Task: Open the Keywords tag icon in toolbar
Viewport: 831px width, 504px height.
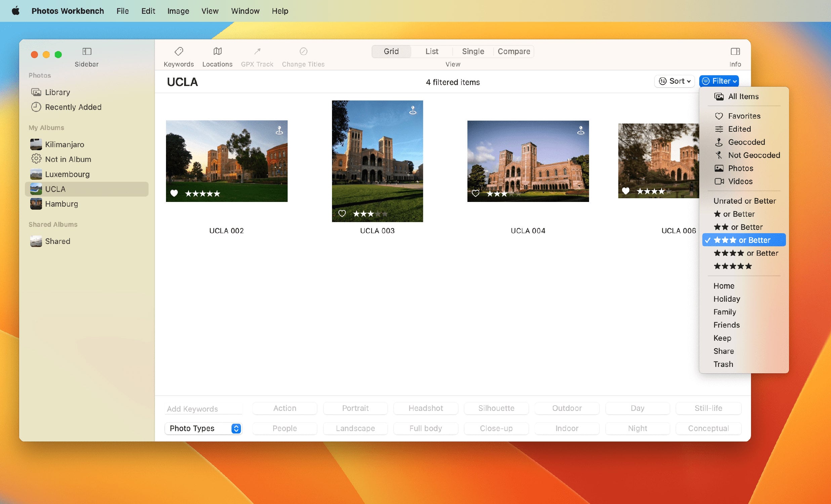Action: coord(178,51)
